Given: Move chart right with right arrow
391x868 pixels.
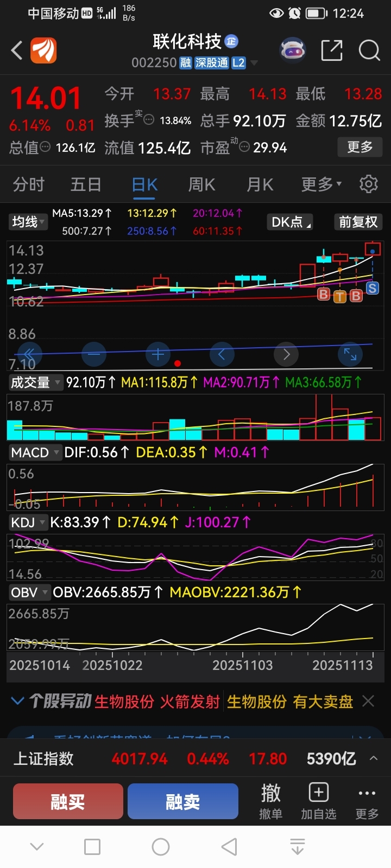Looking at the screenshot, I should pyautogui.click(x=286, y=354).
